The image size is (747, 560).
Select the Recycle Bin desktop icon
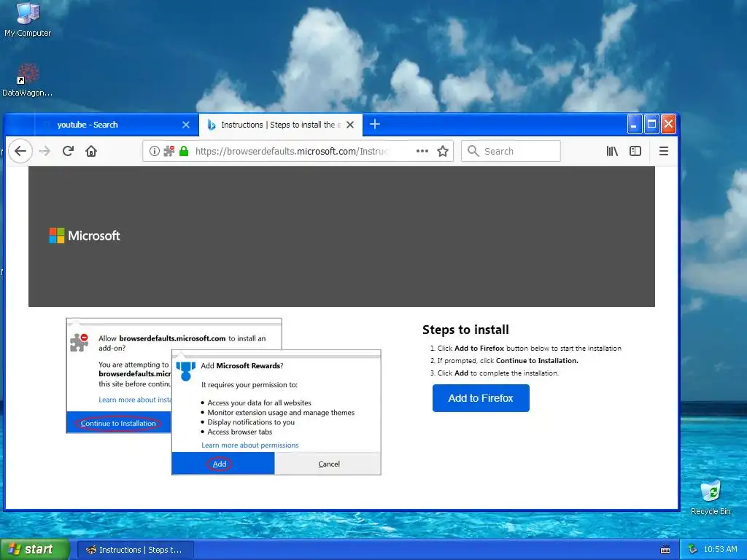tap(711, 498)
